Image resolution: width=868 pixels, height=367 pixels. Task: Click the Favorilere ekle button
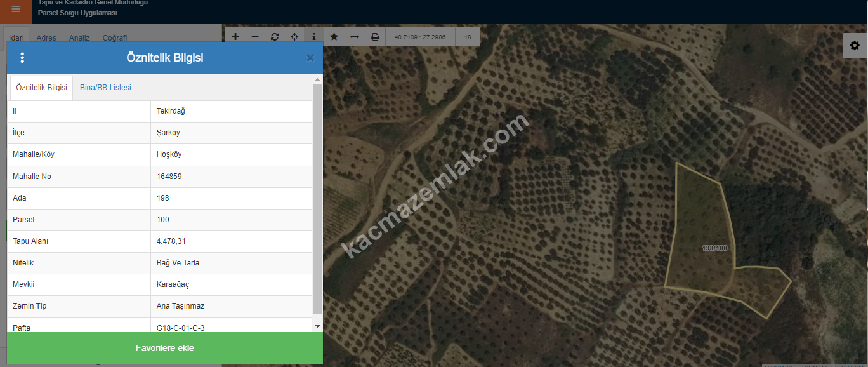pyautogui.click(x=165, y=348)
